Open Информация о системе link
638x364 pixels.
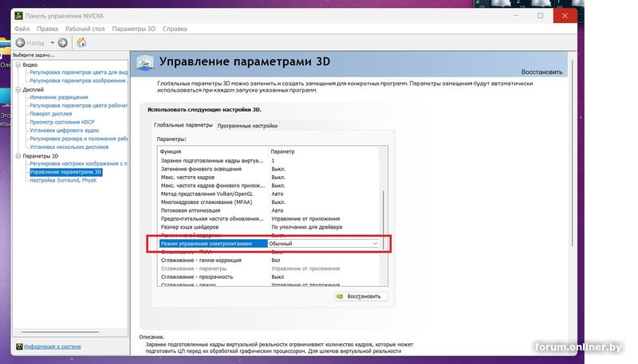click(x=53, y=346)
